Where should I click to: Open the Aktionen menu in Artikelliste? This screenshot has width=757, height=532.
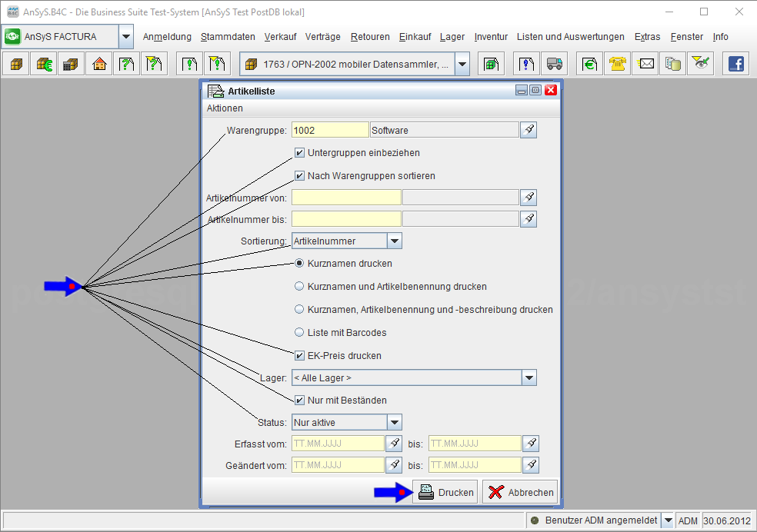(x=225, y=108)
